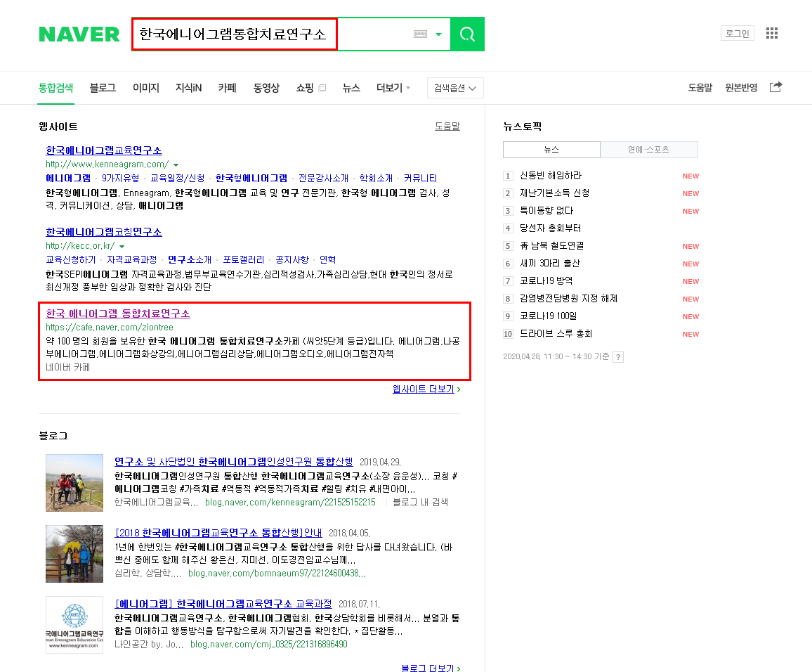
Task: Open the on-screen keyboard icon in search box
Action: click(421, 34)
